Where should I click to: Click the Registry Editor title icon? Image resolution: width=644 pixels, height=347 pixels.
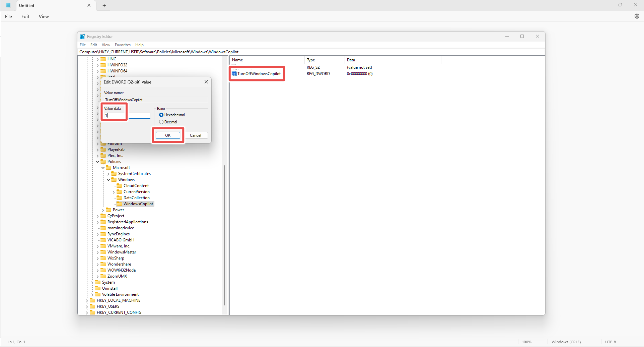click(82, 36)
